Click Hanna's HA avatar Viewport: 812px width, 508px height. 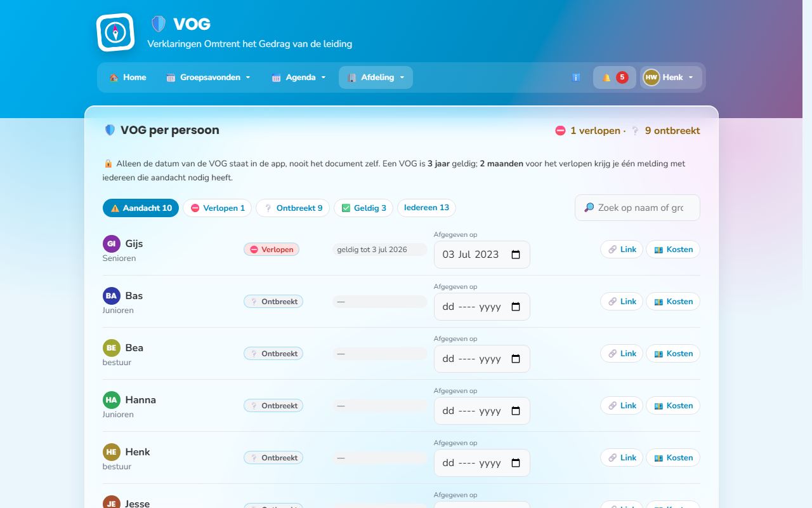click(112, 400)
